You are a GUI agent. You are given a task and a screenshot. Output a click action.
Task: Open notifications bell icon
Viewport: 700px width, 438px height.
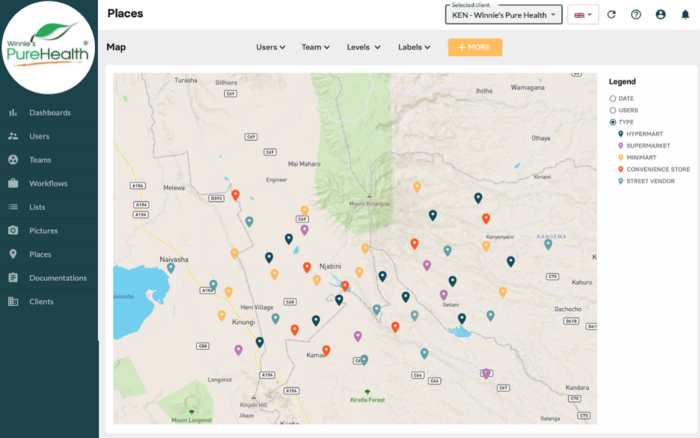685,15
